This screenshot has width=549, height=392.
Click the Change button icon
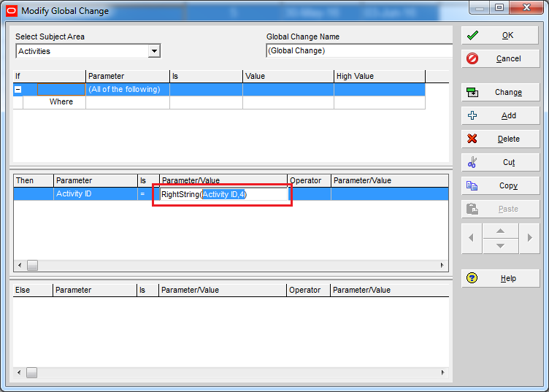pos(472,92)
